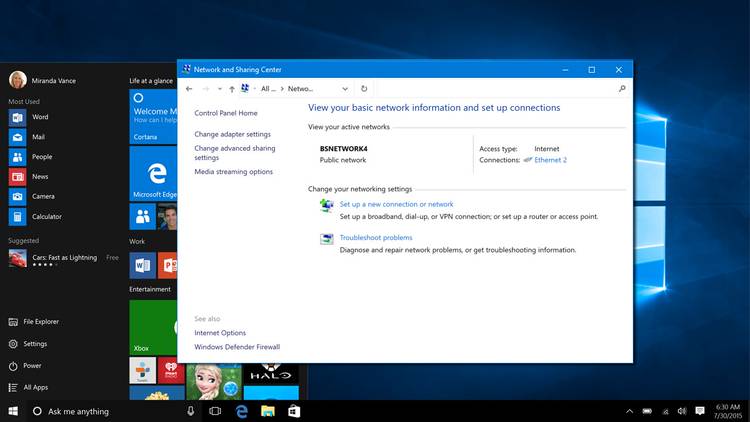This screenshot has width=750, height=422.
Task: Open Calculator from the Most Used list
Action: pos(46,216)
